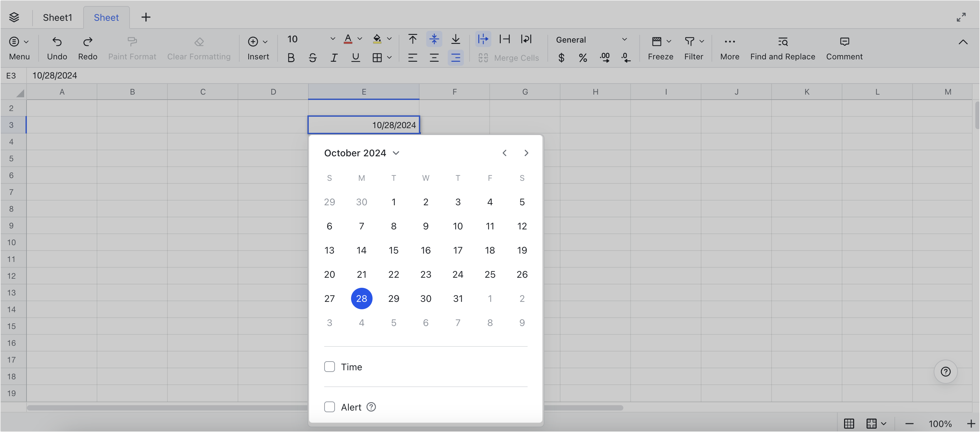This screenshot has height=432, width=980.
Task: Select the active Sheet tab
Action: tap(106, 17)
